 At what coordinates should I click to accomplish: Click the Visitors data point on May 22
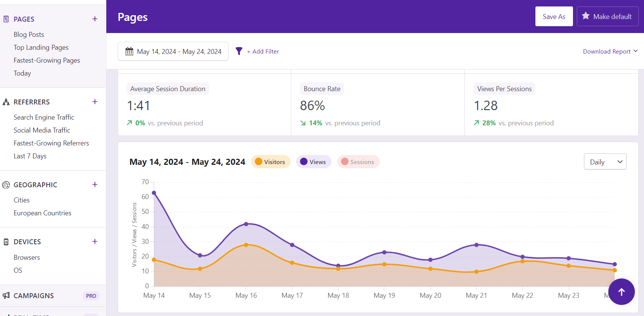coord(522,261)
